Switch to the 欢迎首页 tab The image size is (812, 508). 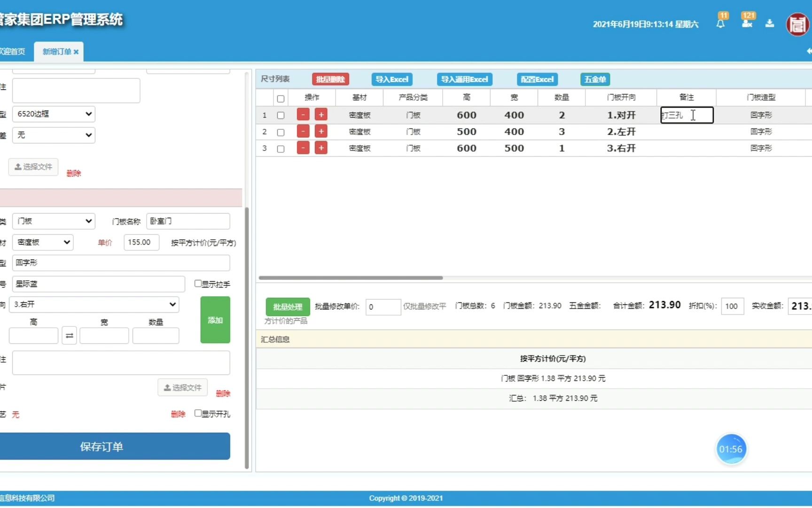click(x=12, y=52)
